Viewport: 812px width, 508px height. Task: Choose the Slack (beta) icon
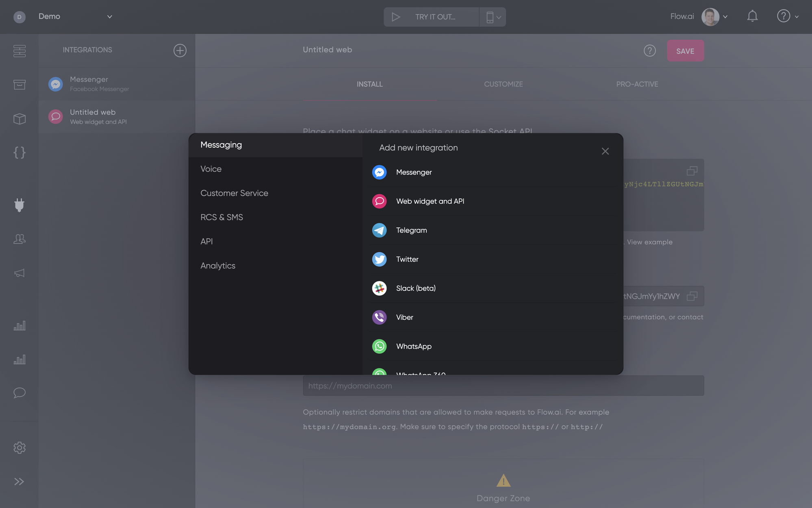tap(379, 288)
